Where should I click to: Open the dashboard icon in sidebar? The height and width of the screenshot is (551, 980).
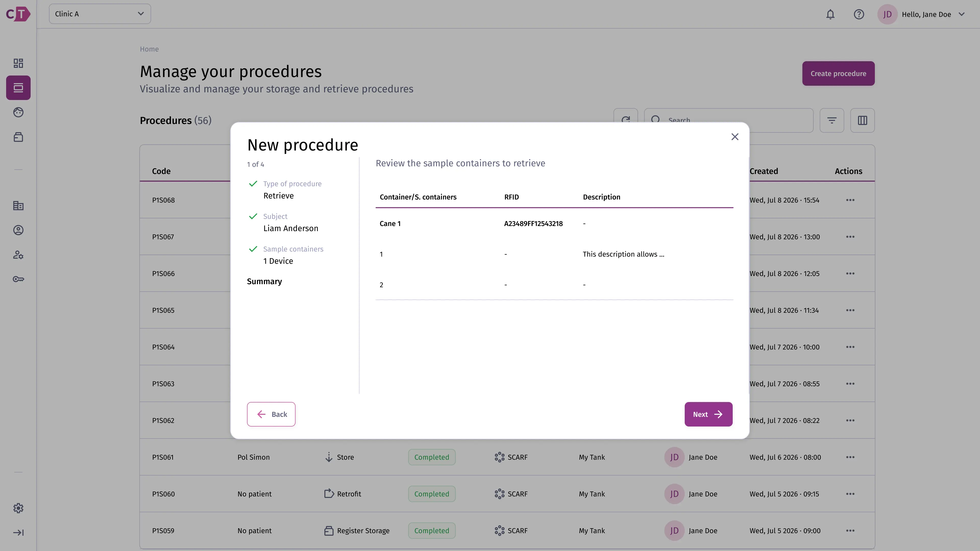point(18,63)
